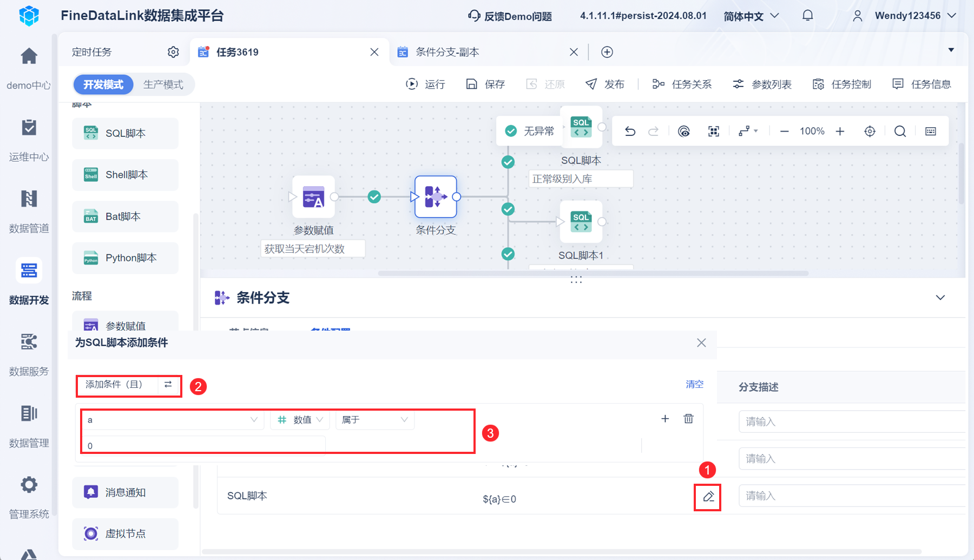
Task: Add a condition row with plus icon
Action: point(665,419)
